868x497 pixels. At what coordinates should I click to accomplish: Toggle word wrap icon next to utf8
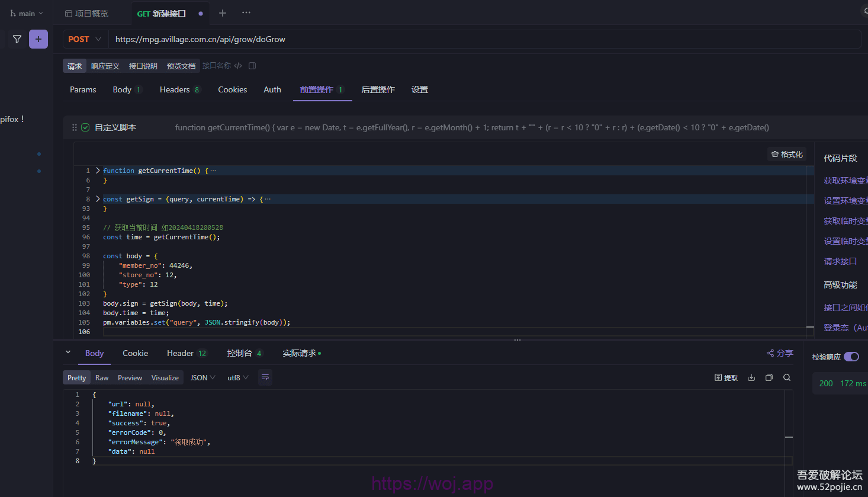[x=265, y=377]
